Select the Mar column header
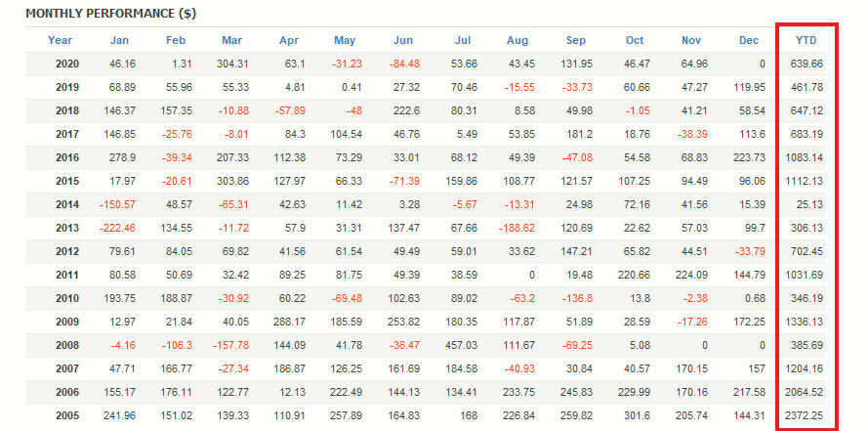 [231, 40]
